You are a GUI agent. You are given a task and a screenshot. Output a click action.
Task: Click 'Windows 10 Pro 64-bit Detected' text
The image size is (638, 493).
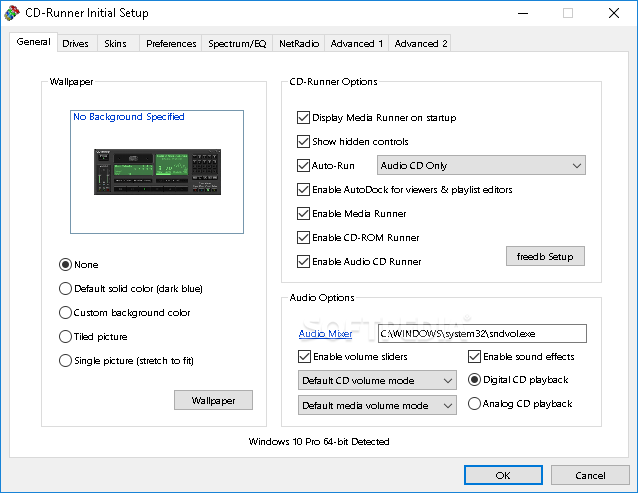(319, 442)
